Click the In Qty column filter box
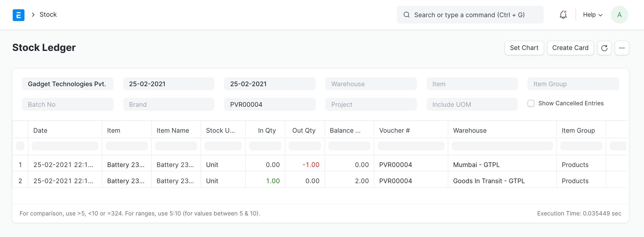Image resolution: width=644 pixels, height=237 pixels. point(265,146)
